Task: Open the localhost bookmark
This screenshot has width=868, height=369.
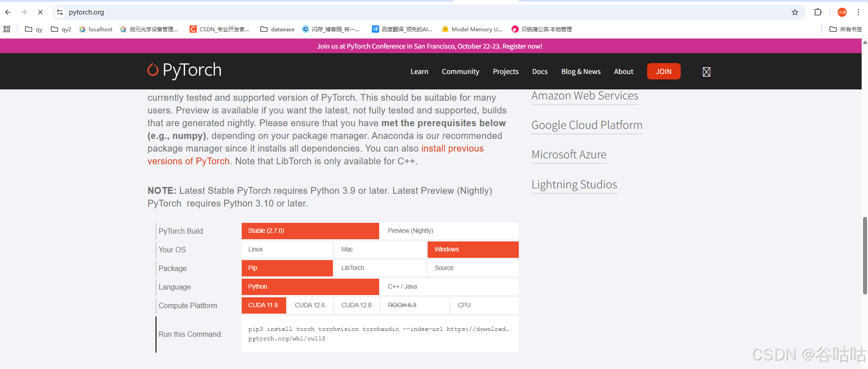Action: click(x=96, y=29)
